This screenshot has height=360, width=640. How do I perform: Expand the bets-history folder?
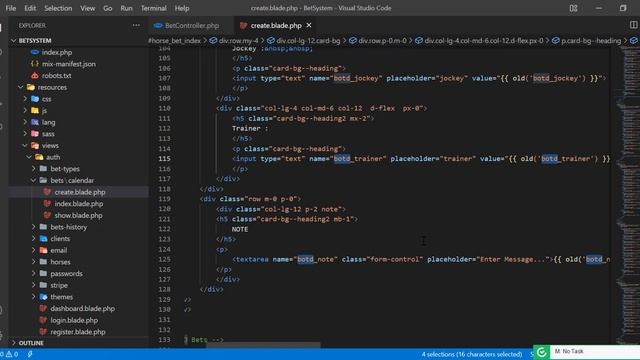pos(33,227)
